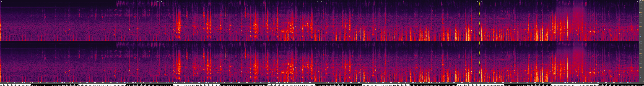Click top-right corner handle of first spectrogram segment
The height and width of the screenshot is (86, 644).
point(158,2)
